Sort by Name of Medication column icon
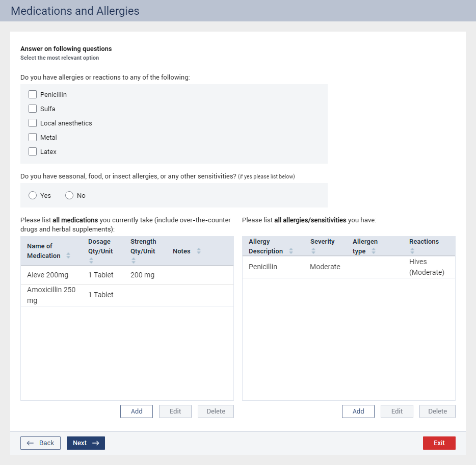Image resolution: width=476 pixels, height=465 pixels. pyautogui.click(x=68, y=256)
